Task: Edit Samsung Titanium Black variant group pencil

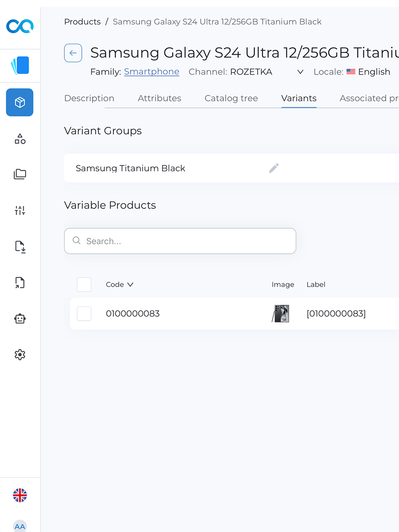Action: (x=274, y=168)
